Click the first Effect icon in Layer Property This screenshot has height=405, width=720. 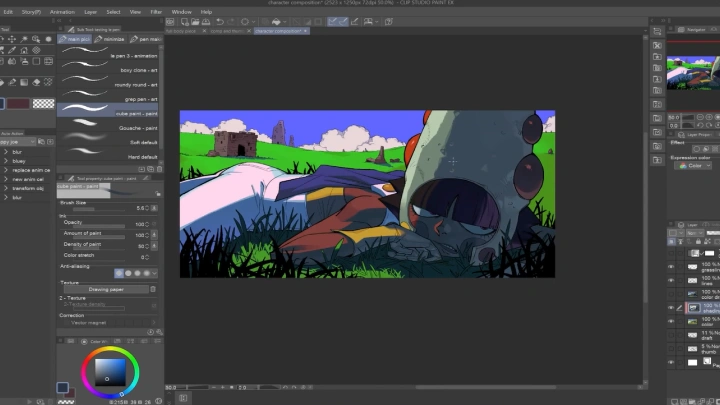pyautogui.click(x=697, y=149)
